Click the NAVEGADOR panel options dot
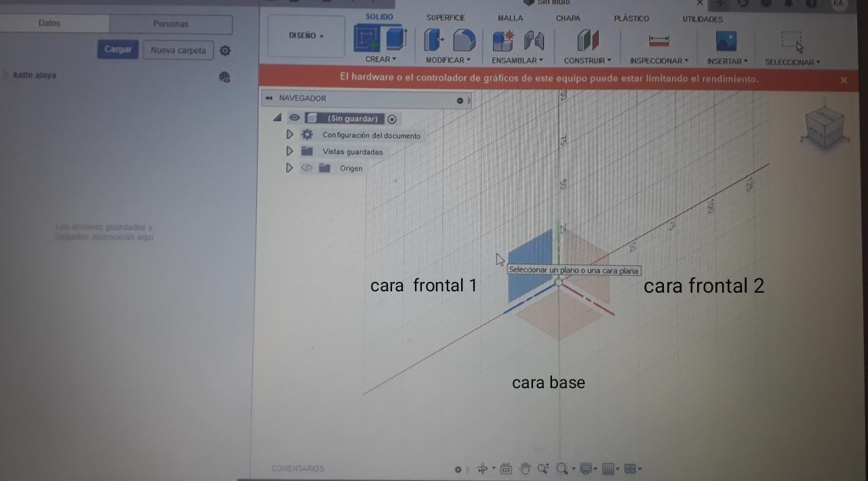This screenshot has width=868, height=481. (460, 100)
